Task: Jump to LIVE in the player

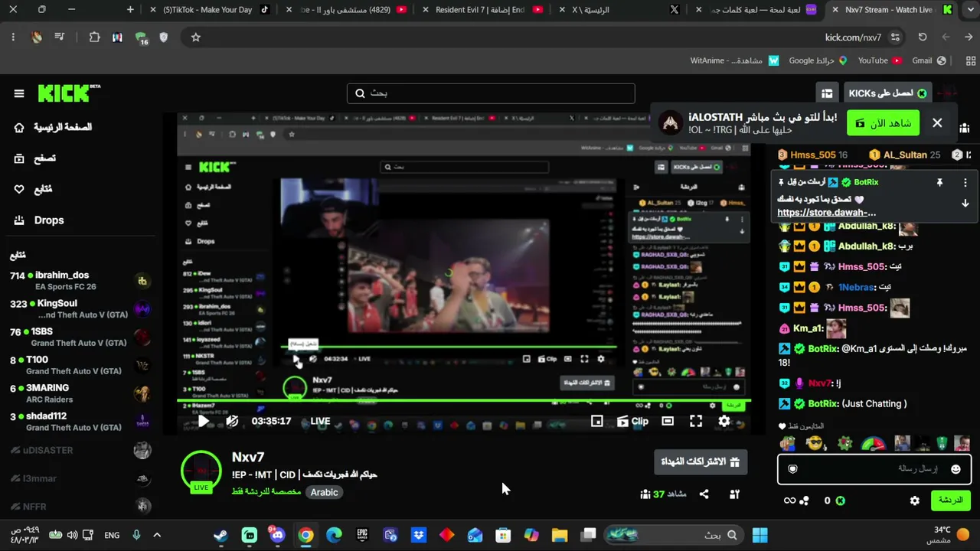Action: (320, 421)
